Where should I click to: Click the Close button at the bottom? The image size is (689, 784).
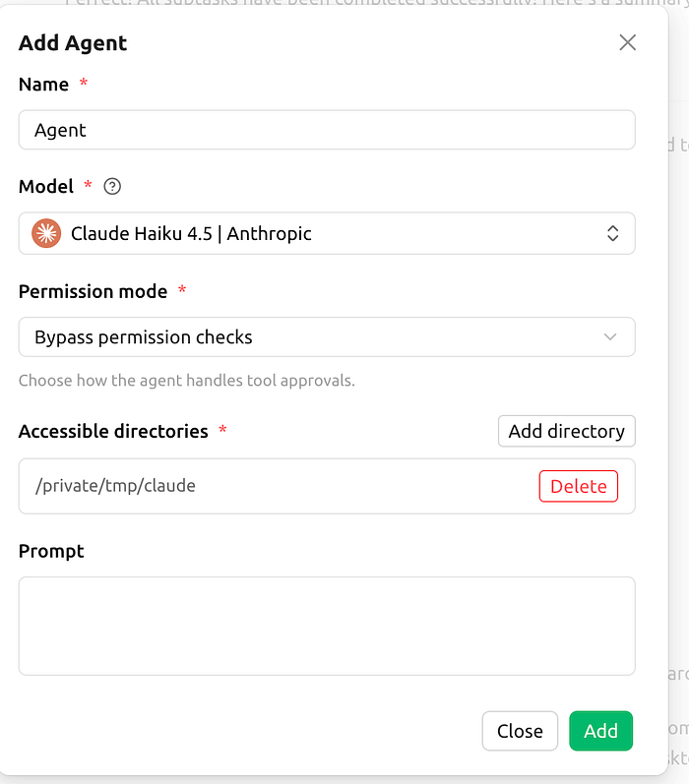point(520,731)
